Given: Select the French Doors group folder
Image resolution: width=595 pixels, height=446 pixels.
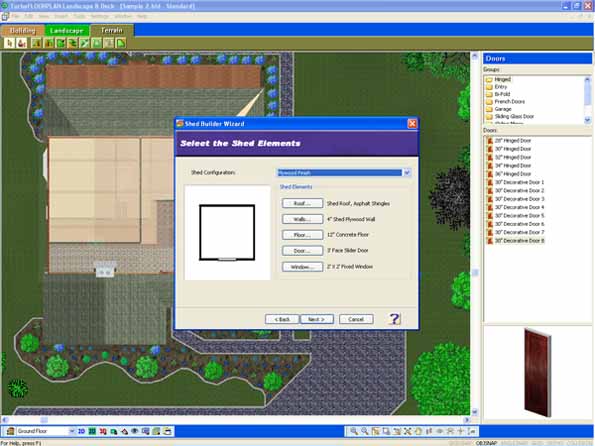Looking at the screenshot, I should 509,101.
